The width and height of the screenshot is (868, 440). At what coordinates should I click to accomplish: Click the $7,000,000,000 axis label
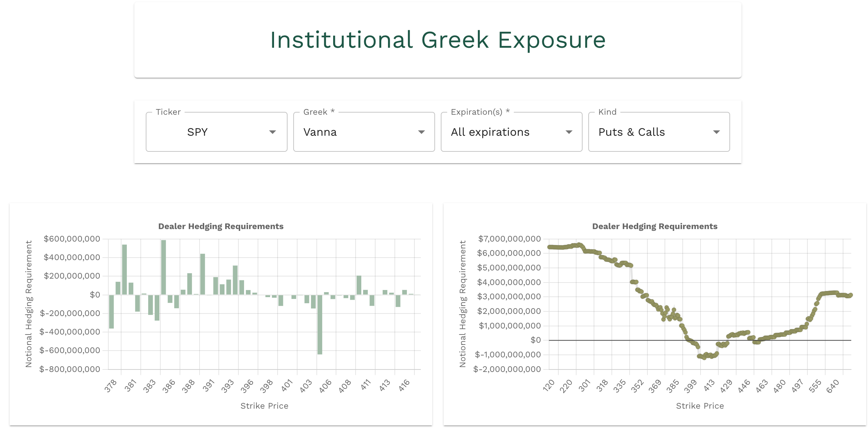click(x=509, y=239)
